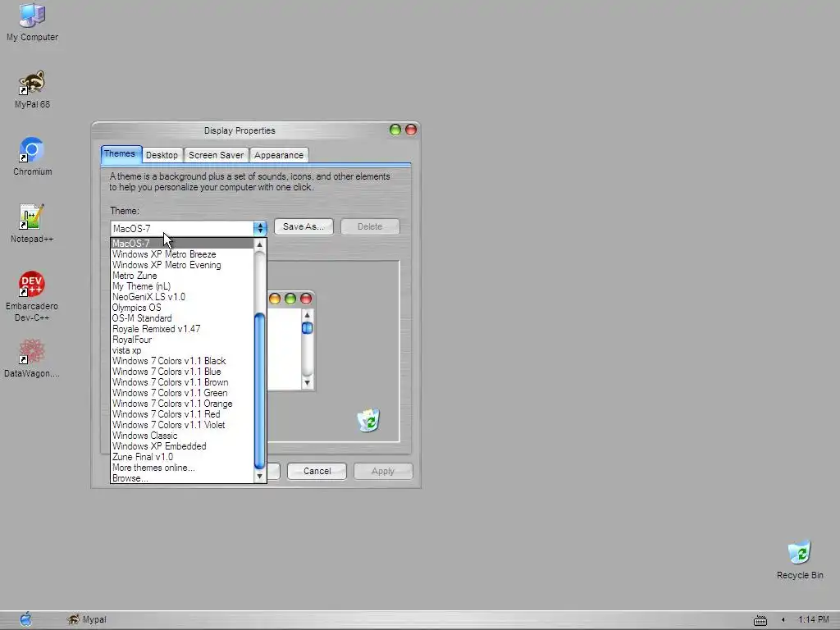The width and height of the screenshot is (840, 630).
Task: Choose Windows 7 Colors v1.1 Violet
Action: [181, 425]
